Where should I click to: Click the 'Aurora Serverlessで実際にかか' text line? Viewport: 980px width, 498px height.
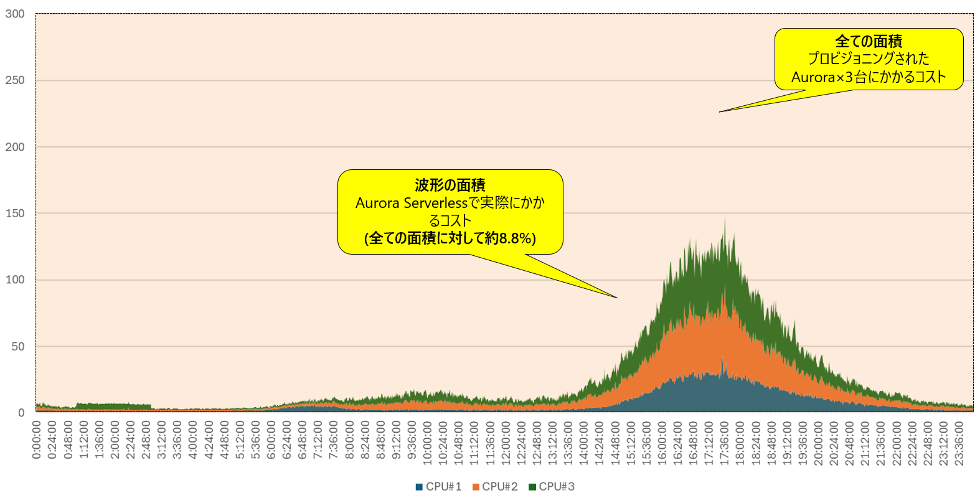point(450,203)
